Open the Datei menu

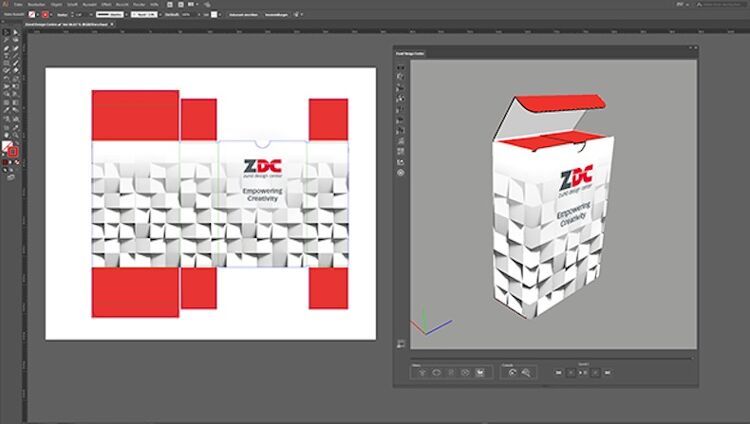pyautogui.click(x=18, y=4)
